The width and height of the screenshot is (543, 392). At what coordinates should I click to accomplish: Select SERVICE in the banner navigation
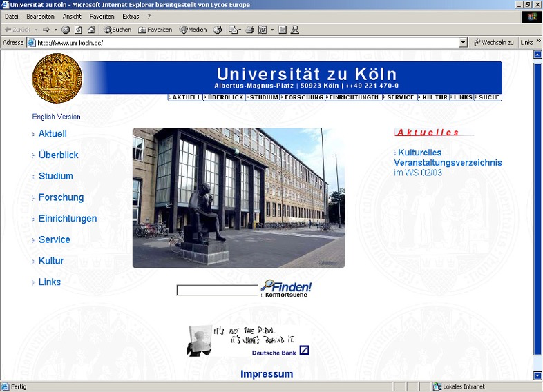click(x=399, y=97)
